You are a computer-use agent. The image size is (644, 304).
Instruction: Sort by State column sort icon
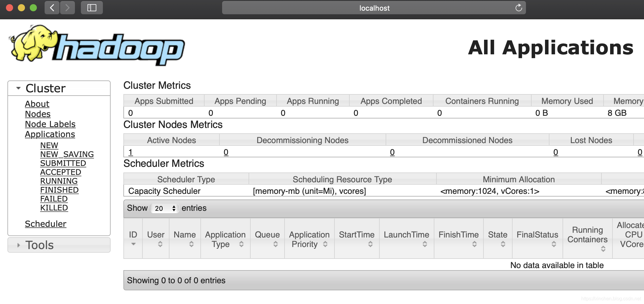[x=503, y=244]
